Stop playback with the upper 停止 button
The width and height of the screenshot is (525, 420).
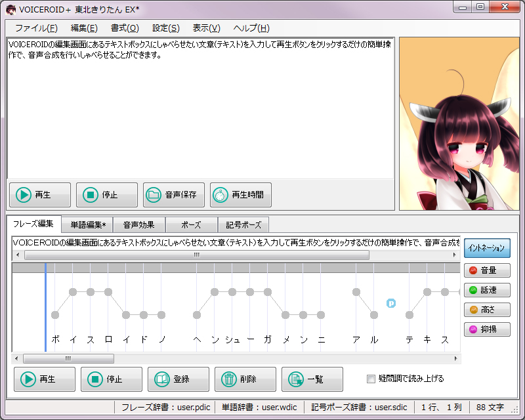pos(107,195)
